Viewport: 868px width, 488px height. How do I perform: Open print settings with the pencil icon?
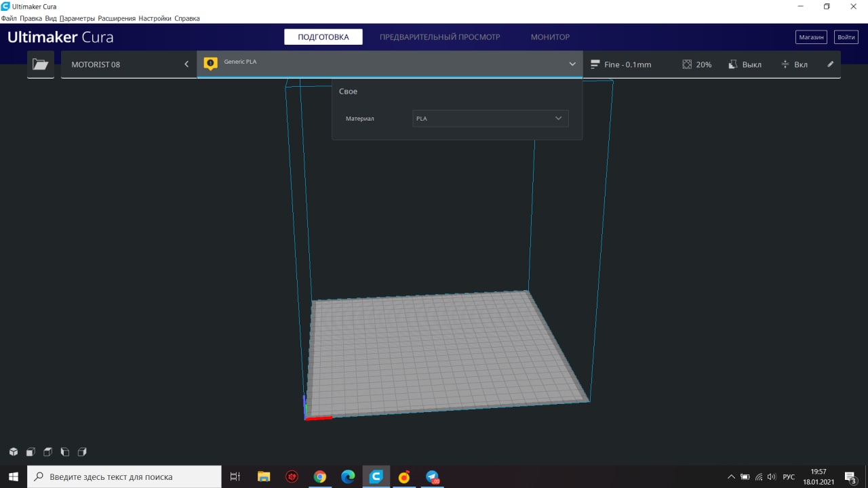coord(830,64)
